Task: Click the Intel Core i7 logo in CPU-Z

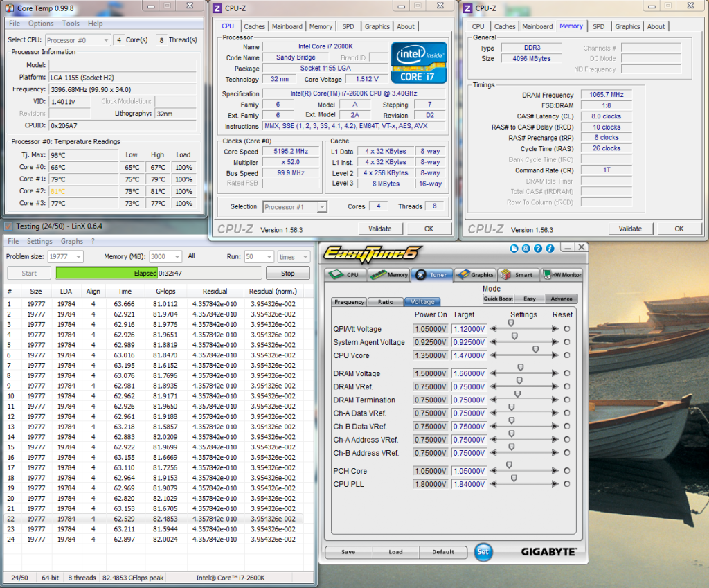Action: 419,62
